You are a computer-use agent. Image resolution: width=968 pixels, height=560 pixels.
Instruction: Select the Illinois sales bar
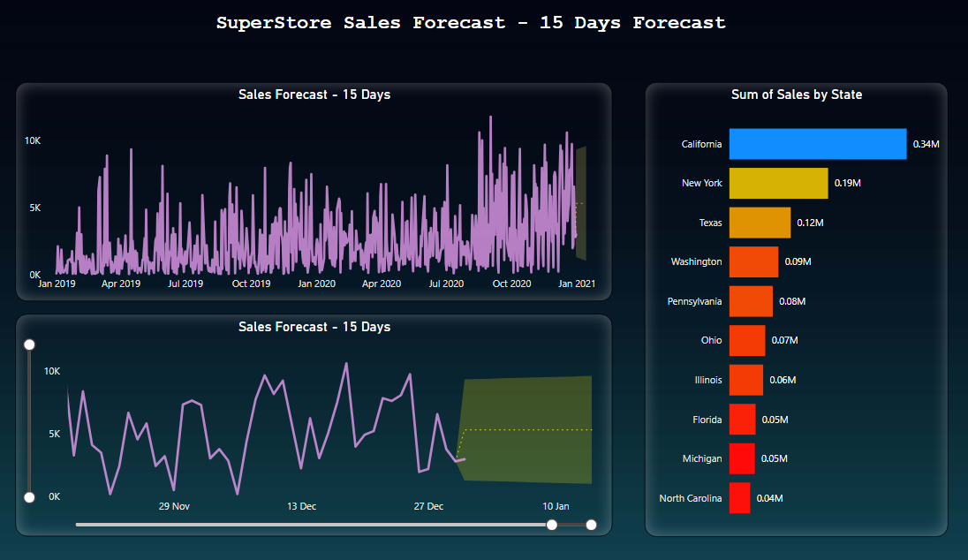tap(745, 380)
